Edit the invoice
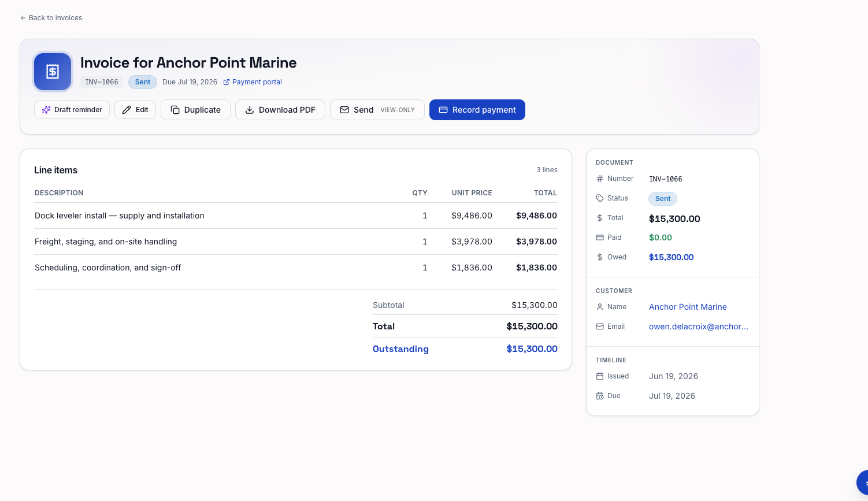This screenshot has width=868, height=501. point(135,110)
